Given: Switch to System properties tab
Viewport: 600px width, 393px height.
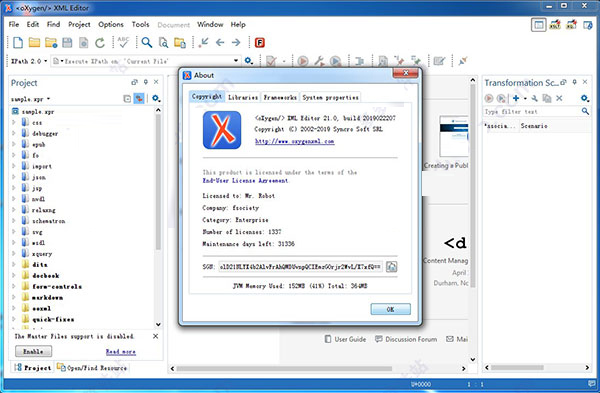Looking at the screenshot, I should (x=331, y=98).
